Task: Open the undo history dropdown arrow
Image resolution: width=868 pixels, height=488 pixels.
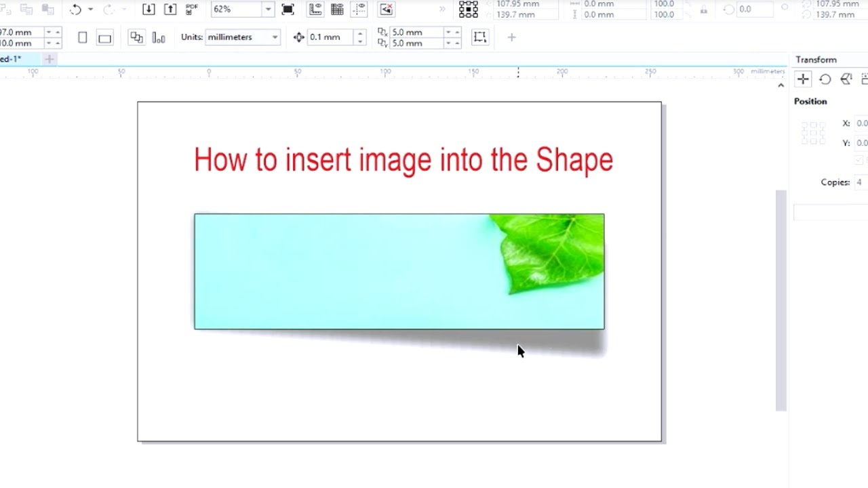Action: point(90,9)
